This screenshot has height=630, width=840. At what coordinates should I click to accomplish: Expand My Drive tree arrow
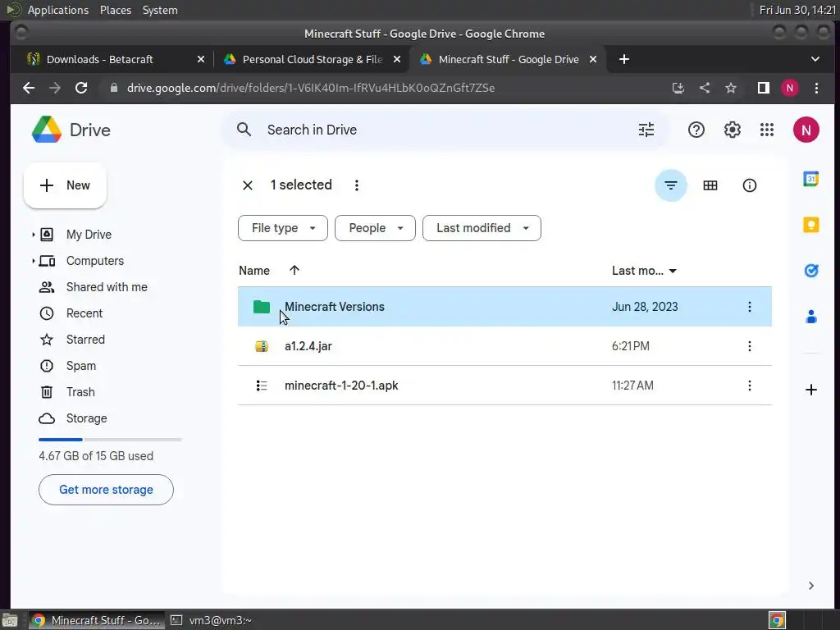[x=33, y=235]
